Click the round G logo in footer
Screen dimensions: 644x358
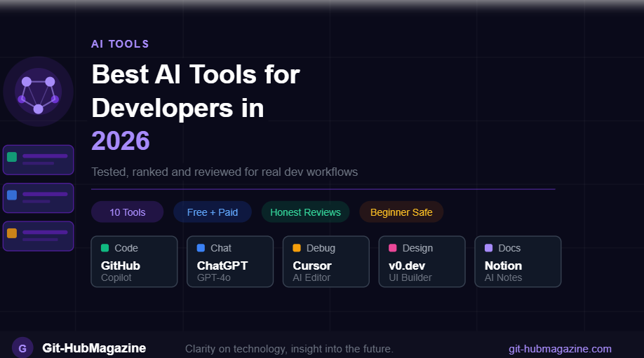22,347
